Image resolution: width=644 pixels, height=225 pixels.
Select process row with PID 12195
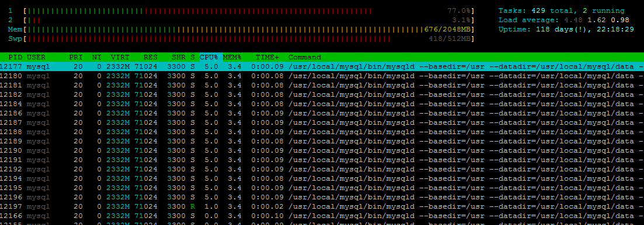[322, 188]
